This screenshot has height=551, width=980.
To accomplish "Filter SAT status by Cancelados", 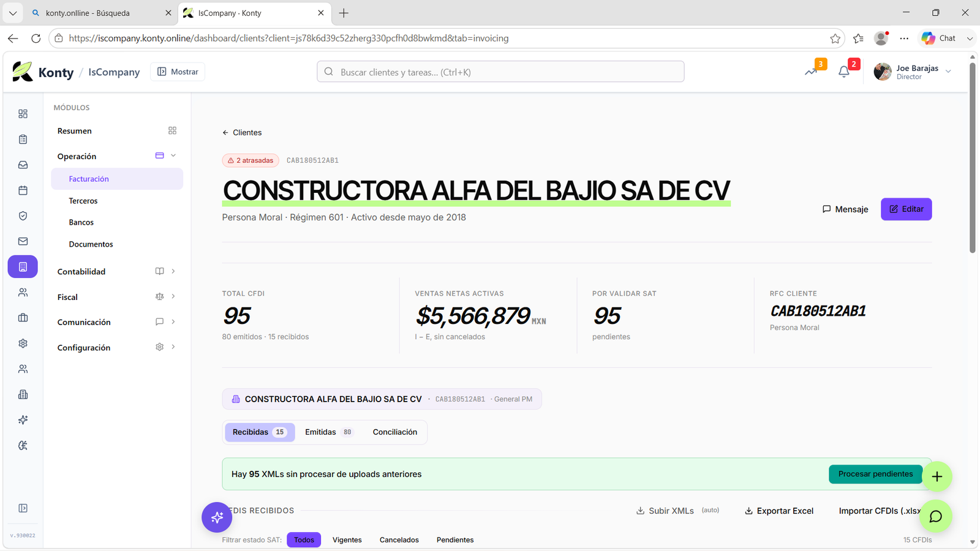I will click(399, 540).
